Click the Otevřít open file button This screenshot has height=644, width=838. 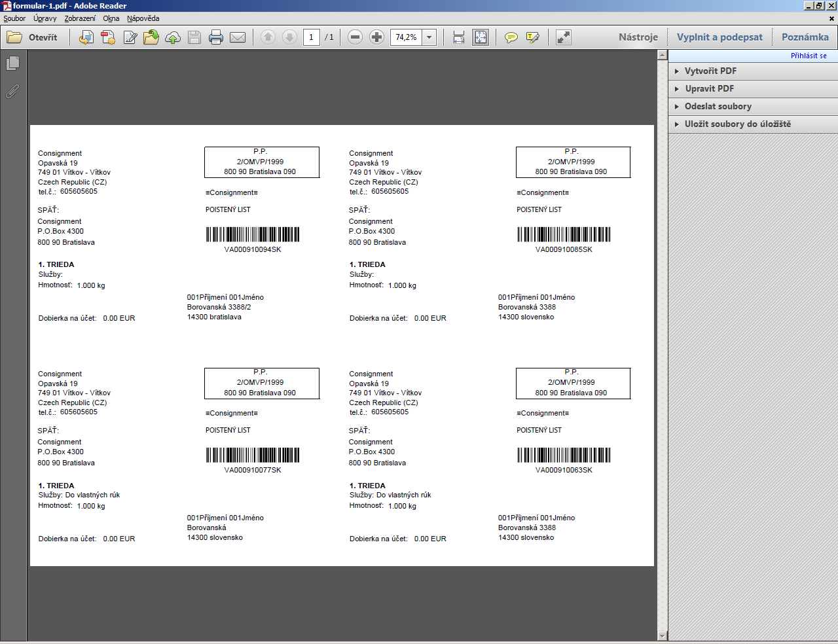33,37
